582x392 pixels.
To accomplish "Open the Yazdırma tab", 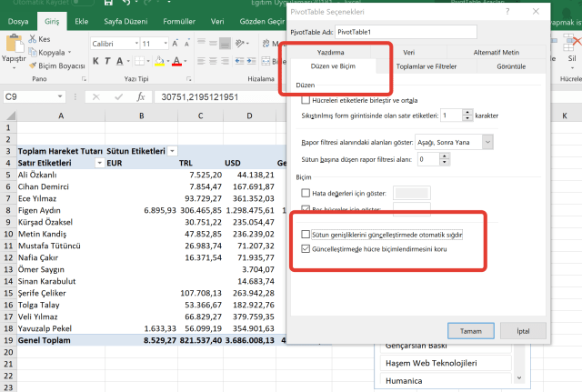I will pos(328,53).
